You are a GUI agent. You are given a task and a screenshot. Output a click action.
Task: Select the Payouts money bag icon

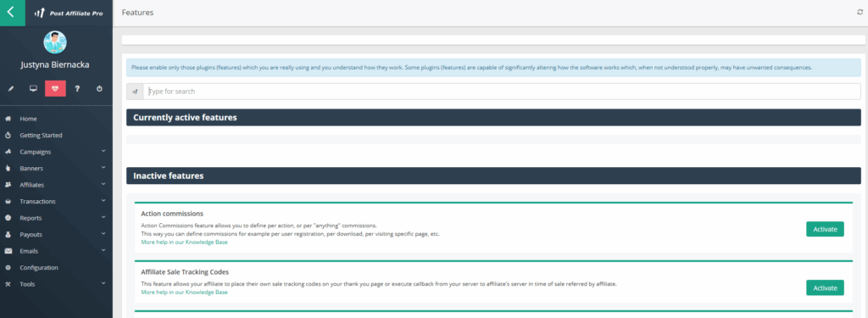coord(8,235)
